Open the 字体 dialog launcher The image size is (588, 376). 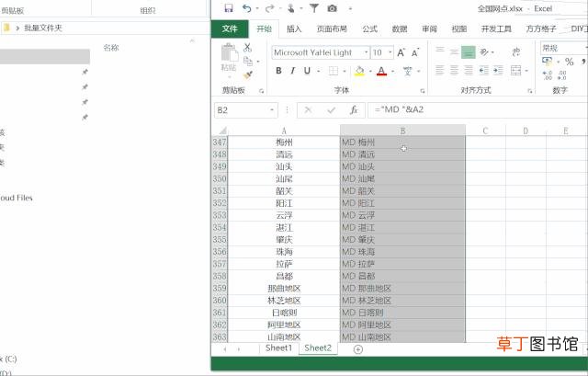click(423, 91)
